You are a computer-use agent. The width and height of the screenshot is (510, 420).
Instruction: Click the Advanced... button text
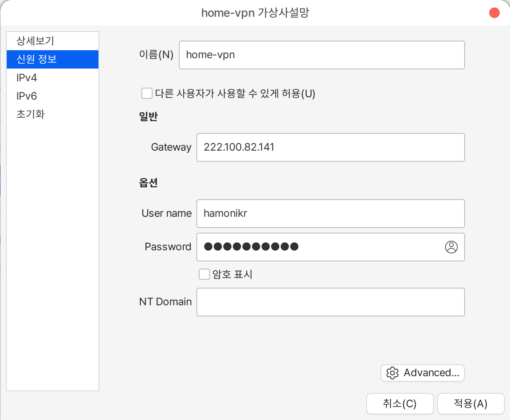pyautogui.click(x=432, y=373)
